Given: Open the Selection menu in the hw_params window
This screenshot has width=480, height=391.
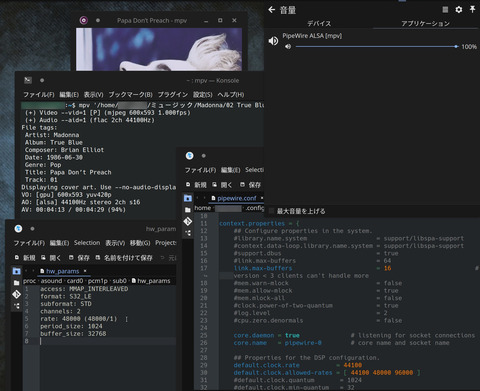Looking at the screenshot, I should pyautogui.click(x=87, y=243).
